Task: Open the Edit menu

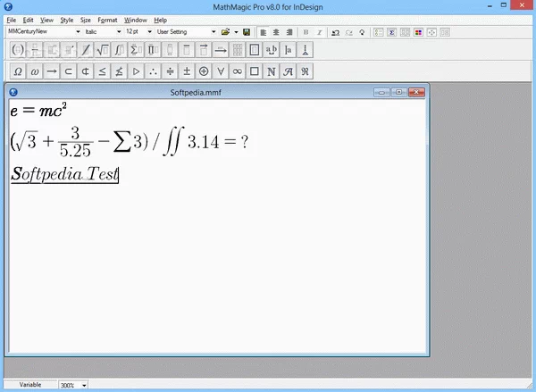Action: pos(28,21)
